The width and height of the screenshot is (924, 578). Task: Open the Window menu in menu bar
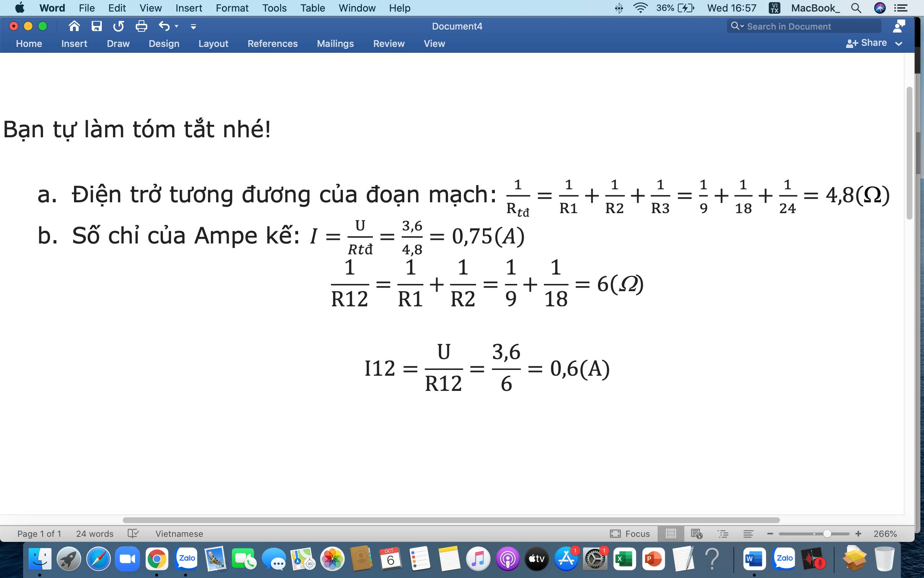point(357,8)
